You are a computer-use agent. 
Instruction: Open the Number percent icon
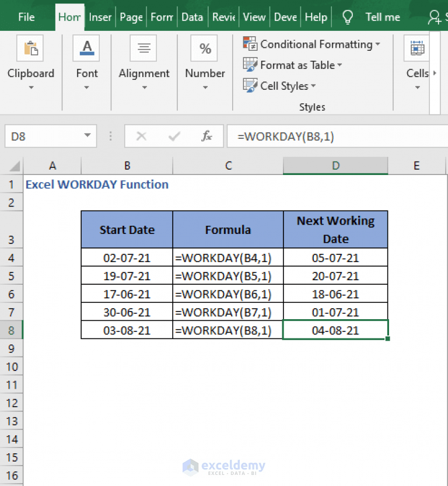(205, 48)
